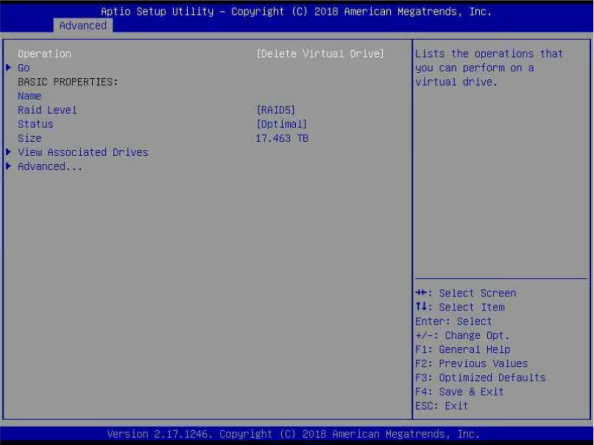Click the arrow beside Go
The image size is (594, 445).
tap(9, 67)
